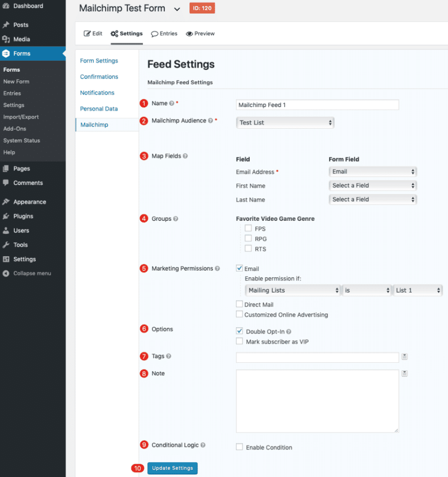This screenshot has height=477, width=448.
Task: Click help icon next to Tags
Action: [x=169, y=356]
